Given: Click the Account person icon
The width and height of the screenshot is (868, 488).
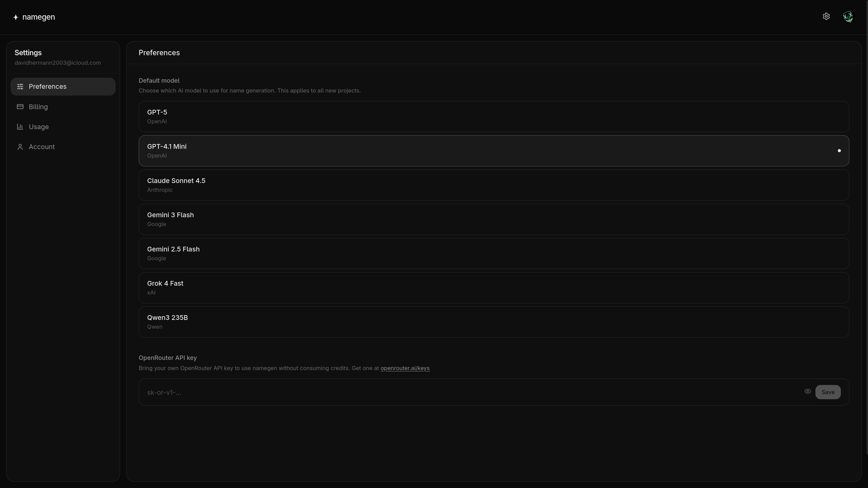Looking at the screenshot, I should click(x=20, y=147).
